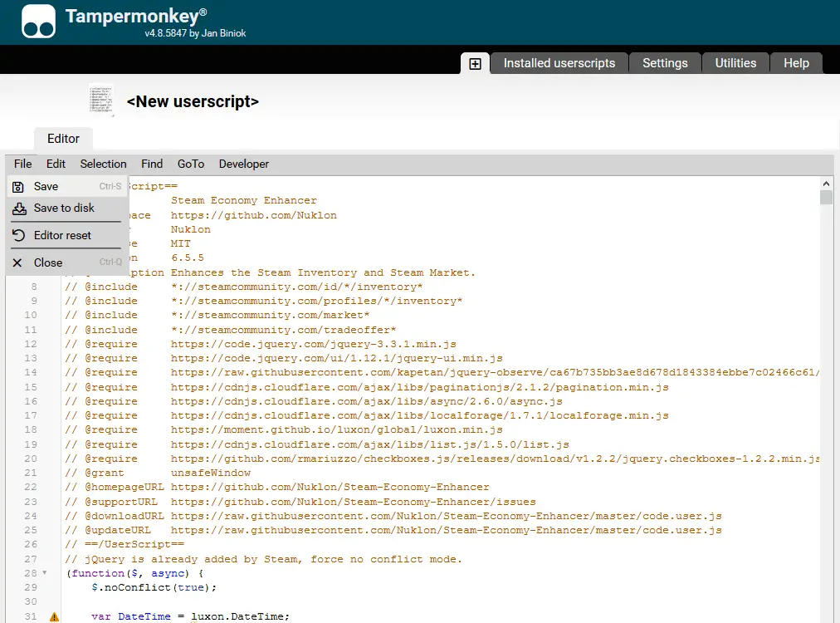This screenshot has width=840, height=623.
Task: Click the @homepageURL GitHub link text
Action: pos(330,488)
